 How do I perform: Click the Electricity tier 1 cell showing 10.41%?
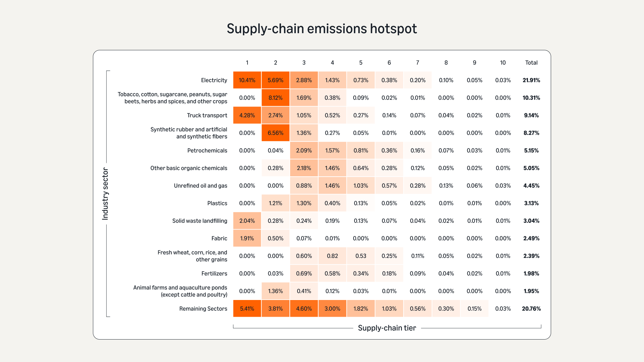247,80
